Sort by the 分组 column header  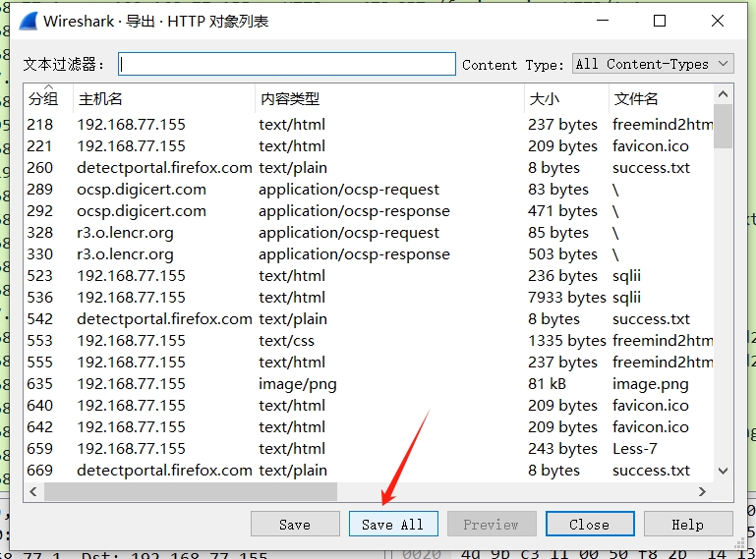coord(48,99)
